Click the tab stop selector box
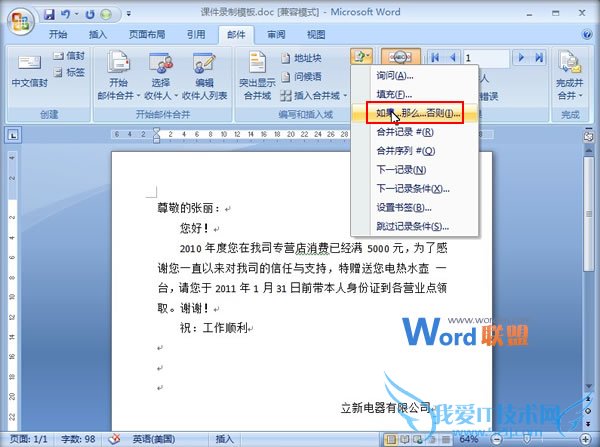 13,135
